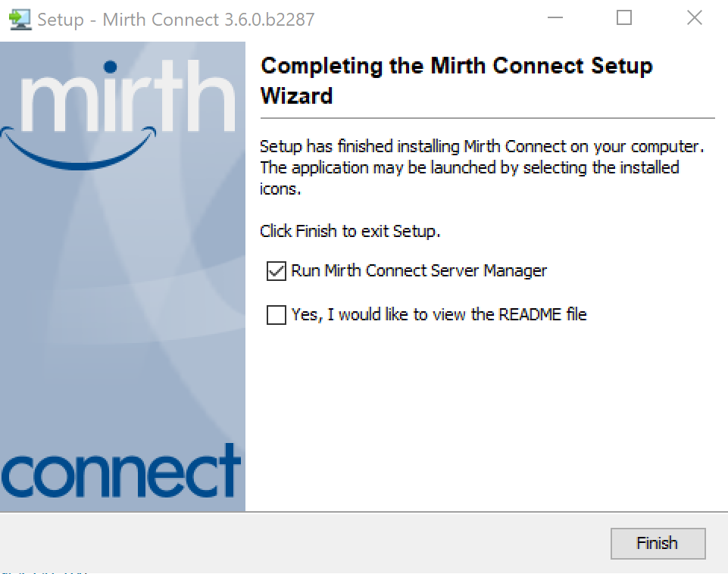
Task: Click the Run Mirth Connect Server Manager label
Action: (x=419, y=270)
